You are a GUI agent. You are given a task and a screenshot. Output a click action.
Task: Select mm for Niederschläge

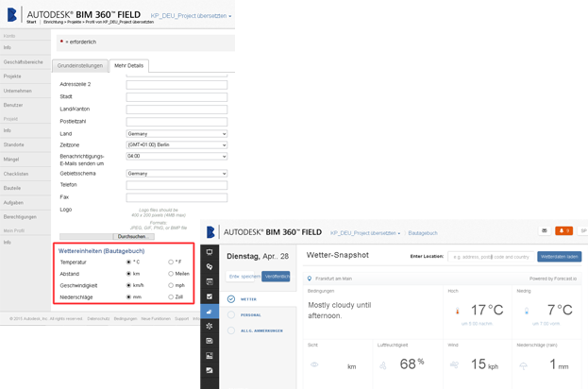[128, 297]
